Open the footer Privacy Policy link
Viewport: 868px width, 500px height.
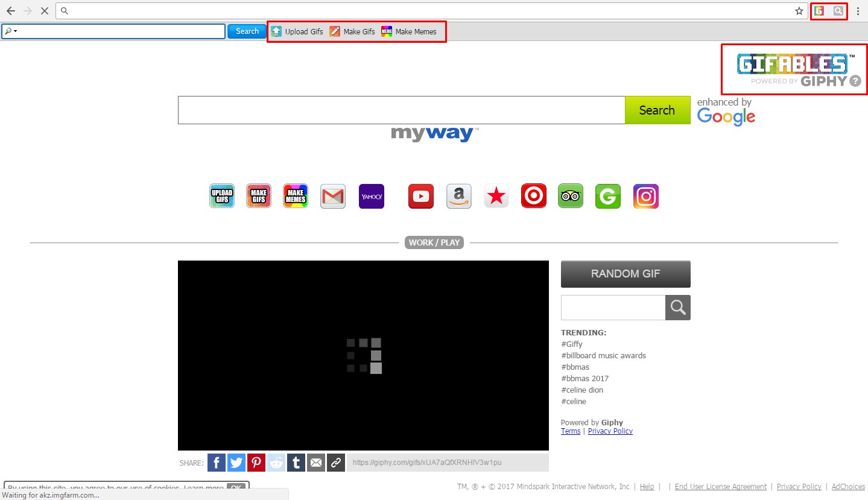pyautogui.click(x=799, y=487)
